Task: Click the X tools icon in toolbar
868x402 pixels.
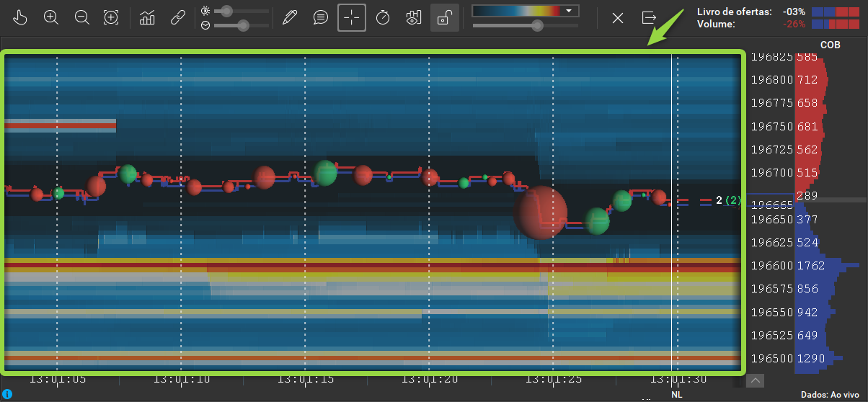Action: 618,17
